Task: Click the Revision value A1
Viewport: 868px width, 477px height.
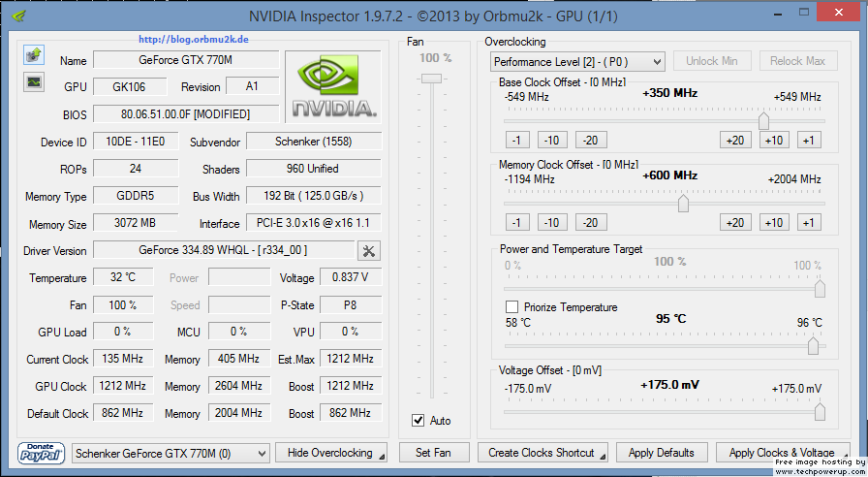Action: tap(253, 86)
